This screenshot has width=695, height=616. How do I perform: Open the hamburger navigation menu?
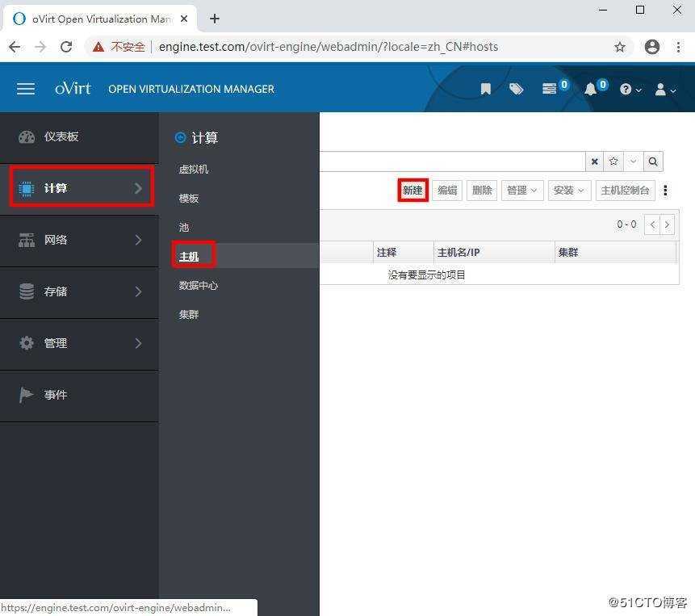[25, 89]
